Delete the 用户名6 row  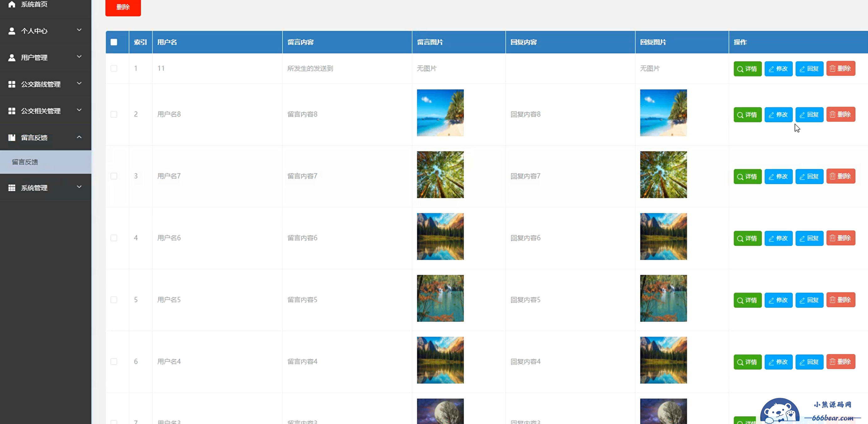[x=841, y=238]
